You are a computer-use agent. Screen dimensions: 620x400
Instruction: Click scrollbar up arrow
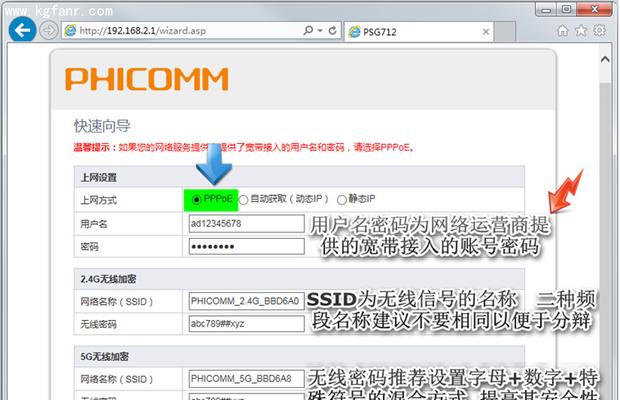tap(605, 60)
